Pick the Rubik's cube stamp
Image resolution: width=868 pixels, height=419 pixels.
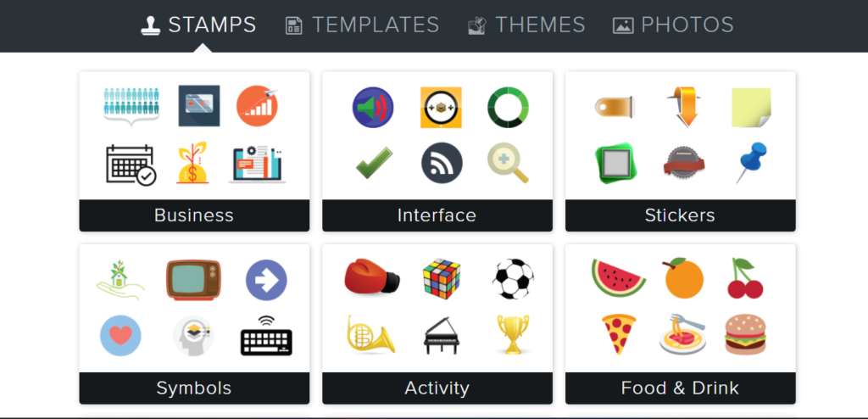click(x=441, y=278)
